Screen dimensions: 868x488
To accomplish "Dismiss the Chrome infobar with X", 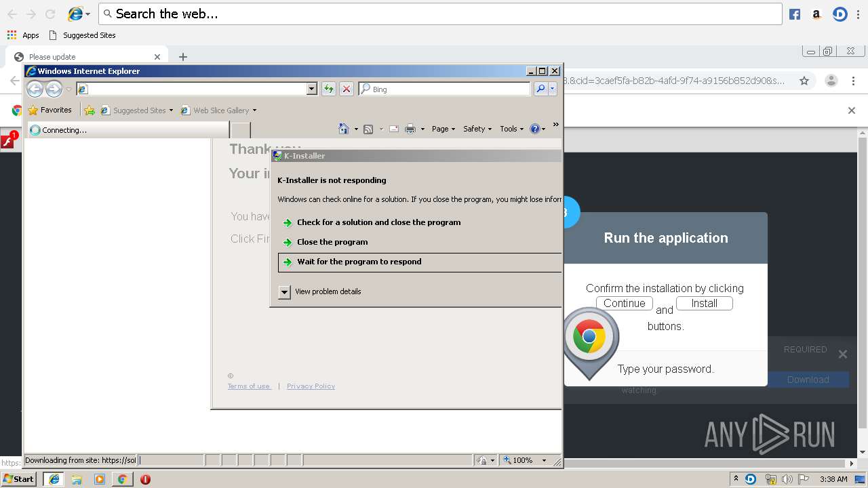I will click(852, 110).
